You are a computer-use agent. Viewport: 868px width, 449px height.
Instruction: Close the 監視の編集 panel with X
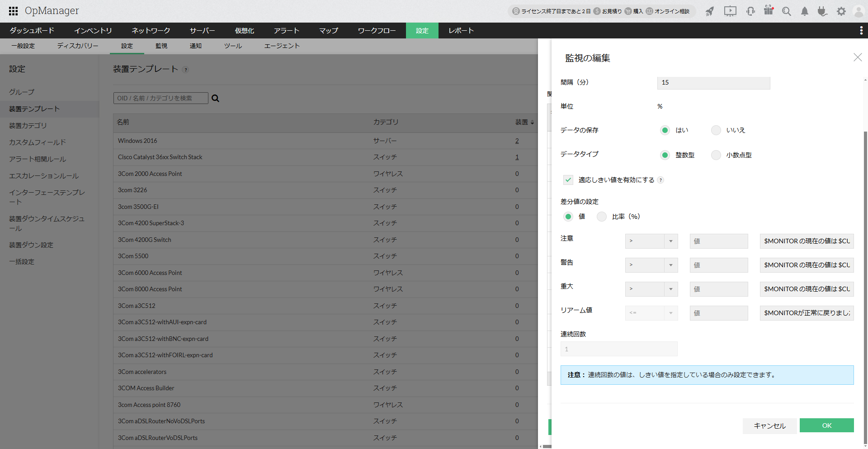(858, 57)
